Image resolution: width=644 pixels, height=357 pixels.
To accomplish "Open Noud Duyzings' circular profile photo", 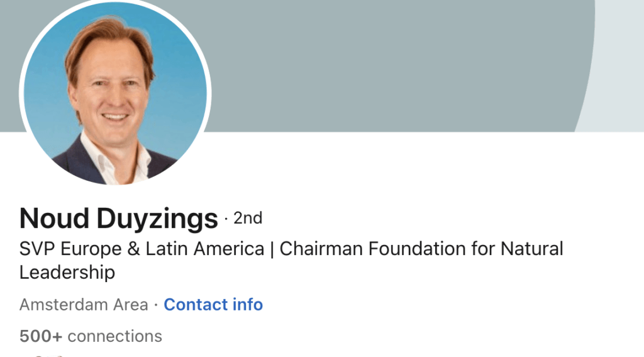I will coord(115,94).
